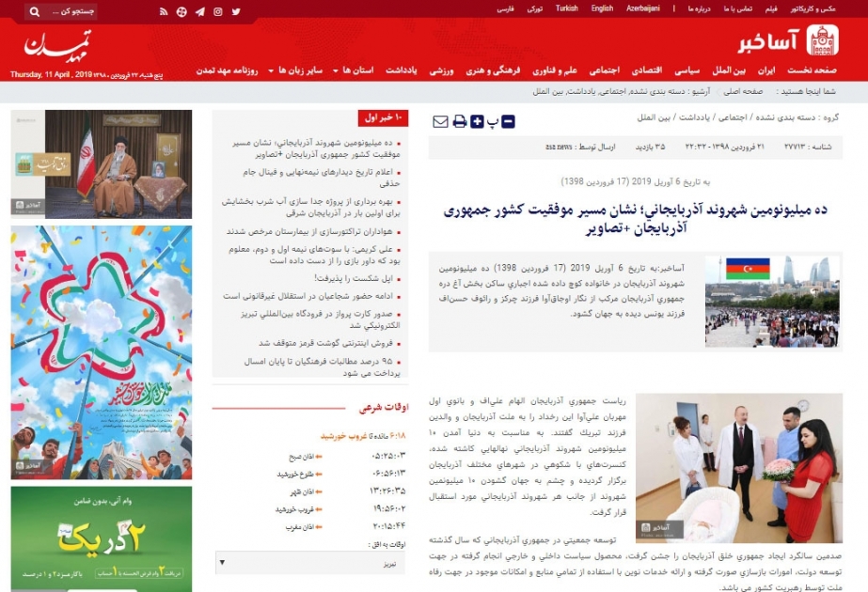
Task: Open the green loan advertisement banner
Action: point(102,538)
